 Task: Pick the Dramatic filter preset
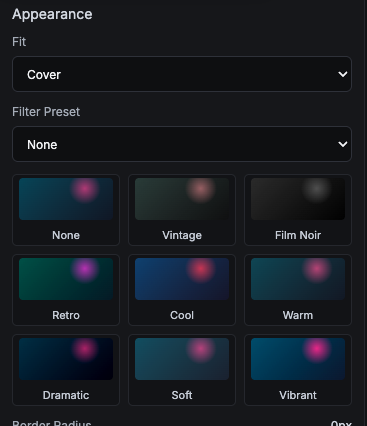66,370
